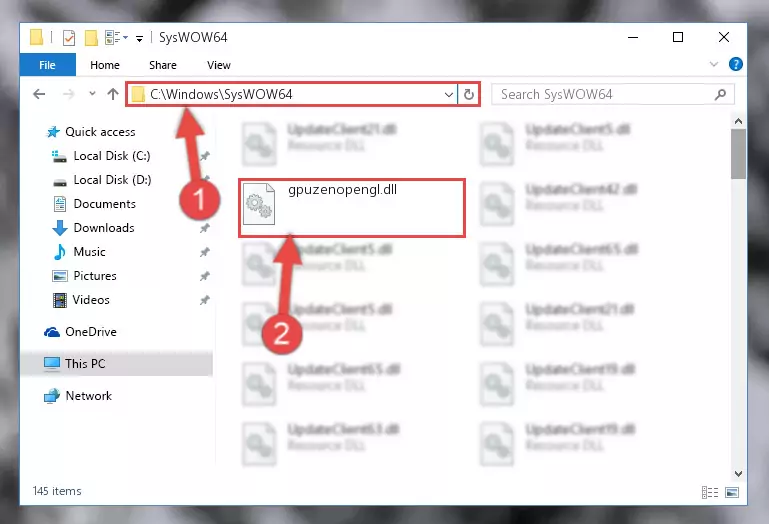Open the recent locations dropdown

point(92,94)
